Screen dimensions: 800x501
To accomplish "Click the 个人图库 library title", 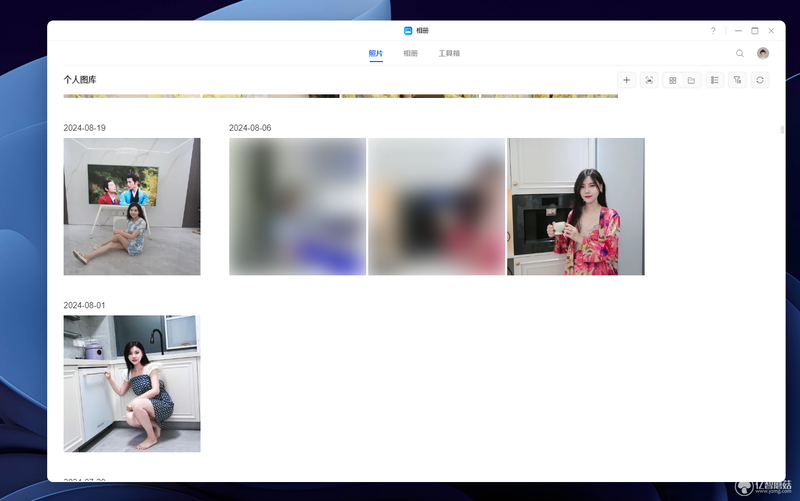I will [x=80, y=80].
